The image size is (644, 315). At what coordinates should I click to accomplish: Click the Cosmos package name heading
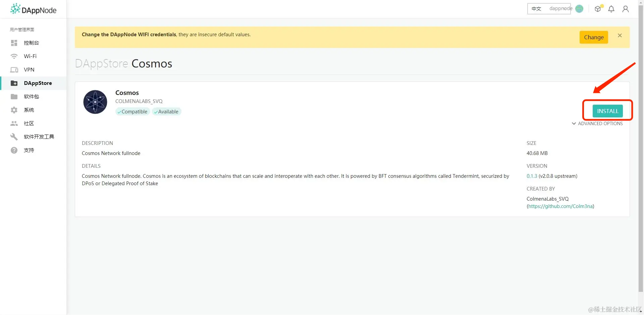[x=127, y=93]
